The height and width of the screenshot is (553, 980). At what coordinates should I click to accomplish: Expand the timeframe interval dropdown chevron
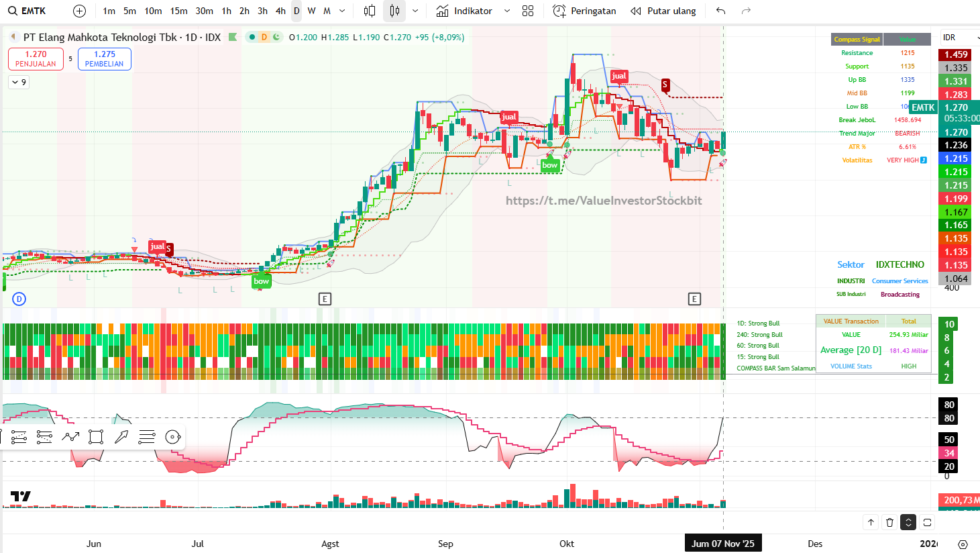coord(342,11)
